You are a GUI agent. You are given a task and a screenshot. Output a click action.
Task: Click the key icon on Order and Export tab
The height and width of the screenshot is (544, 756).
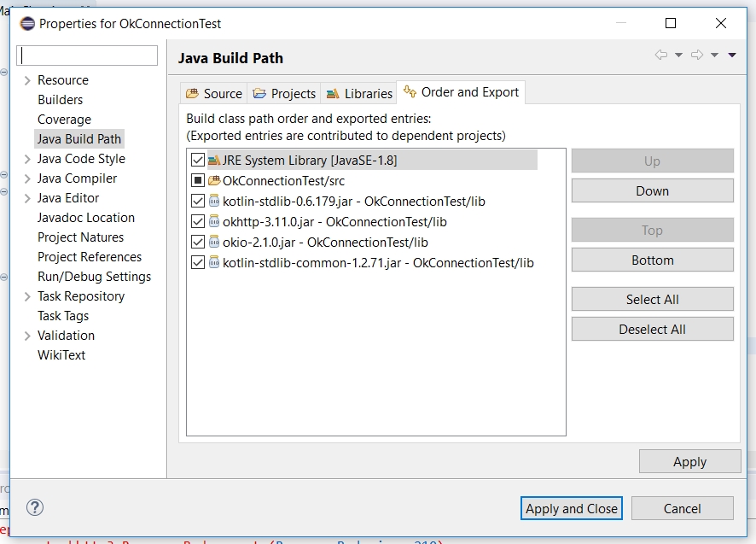[410, 91]
